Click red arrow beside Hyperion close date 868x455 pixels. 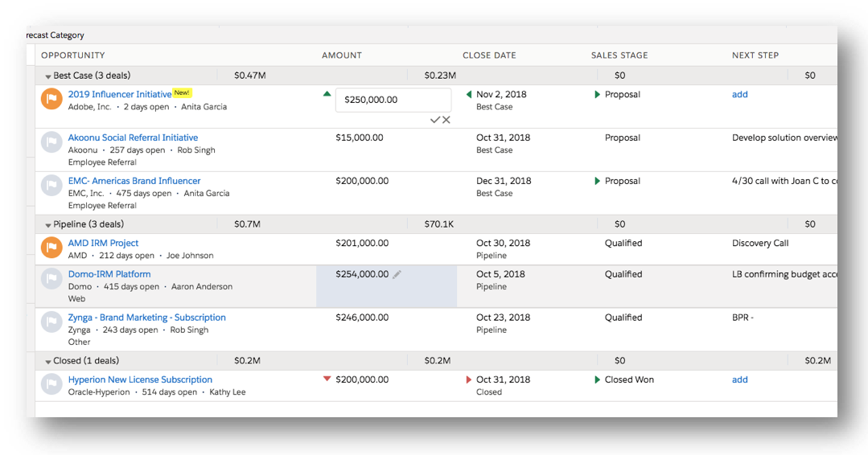(469, 379)
